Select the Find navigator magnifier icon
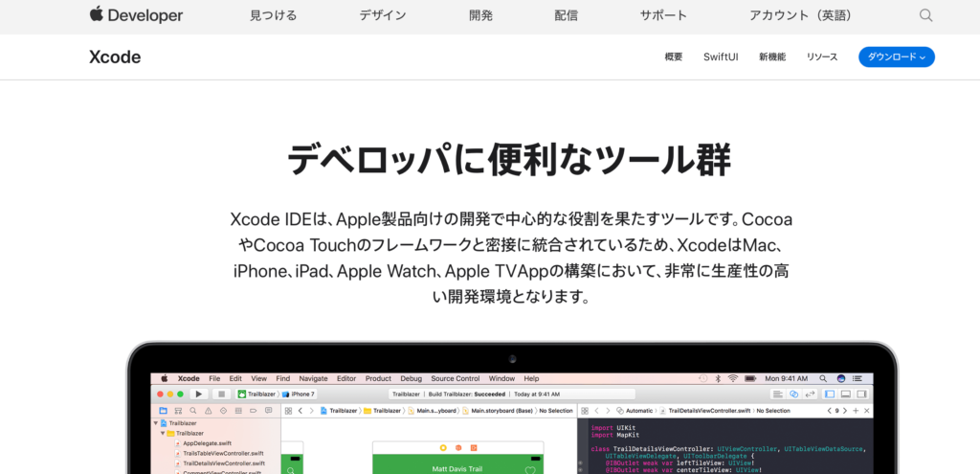 pos(193,411)
